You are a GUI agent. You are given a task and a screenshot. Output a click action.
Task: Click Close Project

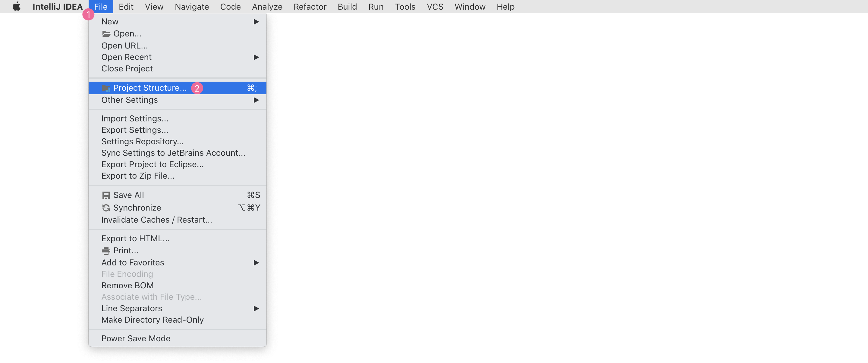[127, 69]
